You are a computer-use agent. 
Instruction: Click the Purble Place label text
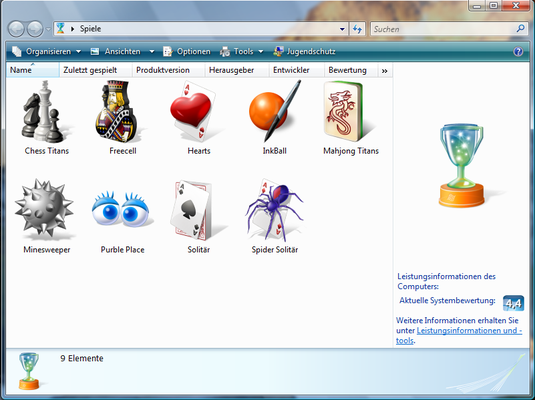click(x=122, y=249)
